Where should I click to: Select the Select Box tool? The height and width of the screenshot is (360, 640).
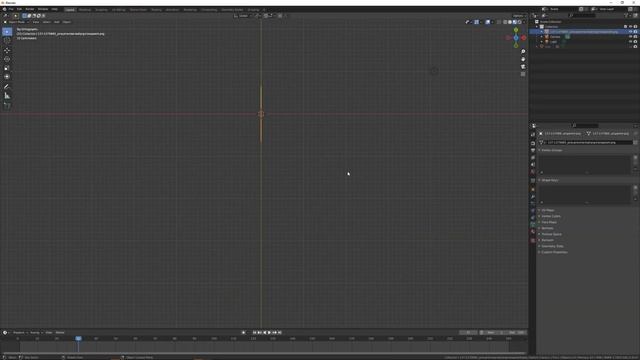pos(7,32)
